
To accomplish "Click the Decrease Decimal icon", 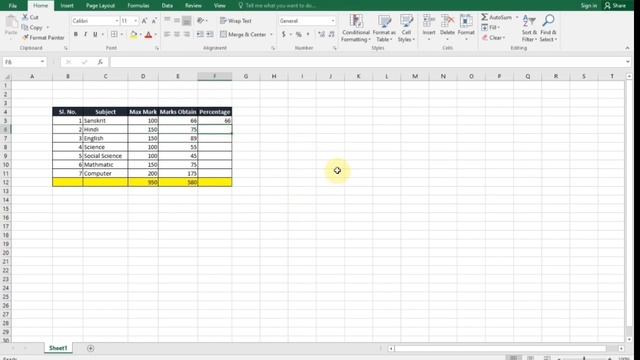I will click(x=331, y=35).
